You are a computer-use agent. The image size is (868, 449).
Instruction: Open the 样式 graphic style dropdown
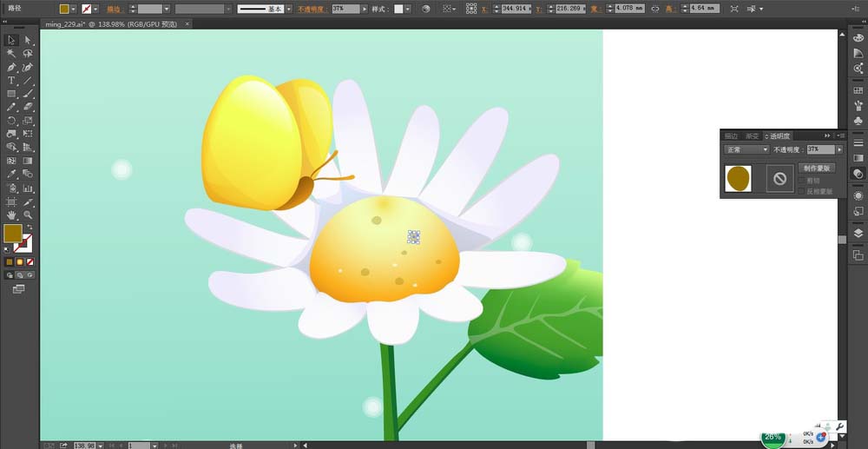click(x=407, y=9)
